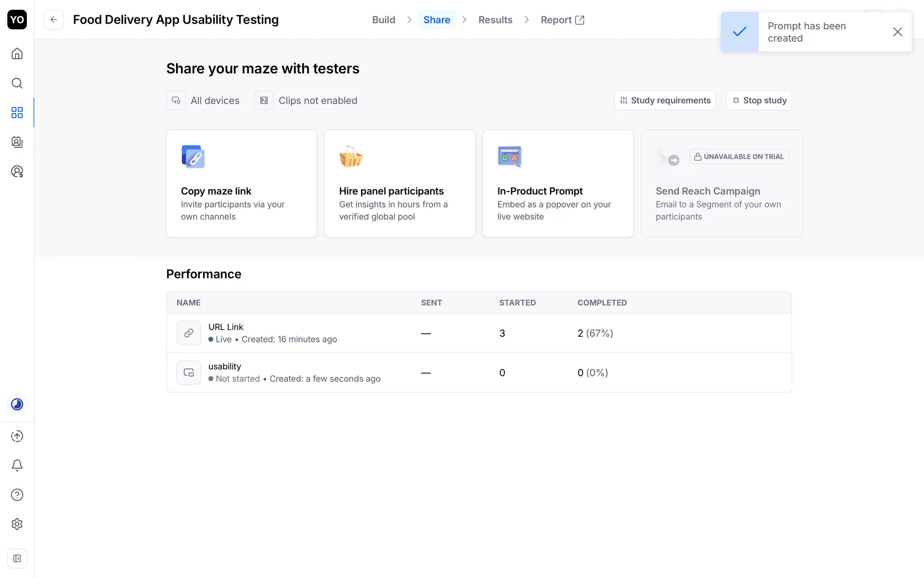The height and width of the screenshot is (578, 924).
Task: Open the In-Product Prompt card
Action: click(x=558, y=183)
